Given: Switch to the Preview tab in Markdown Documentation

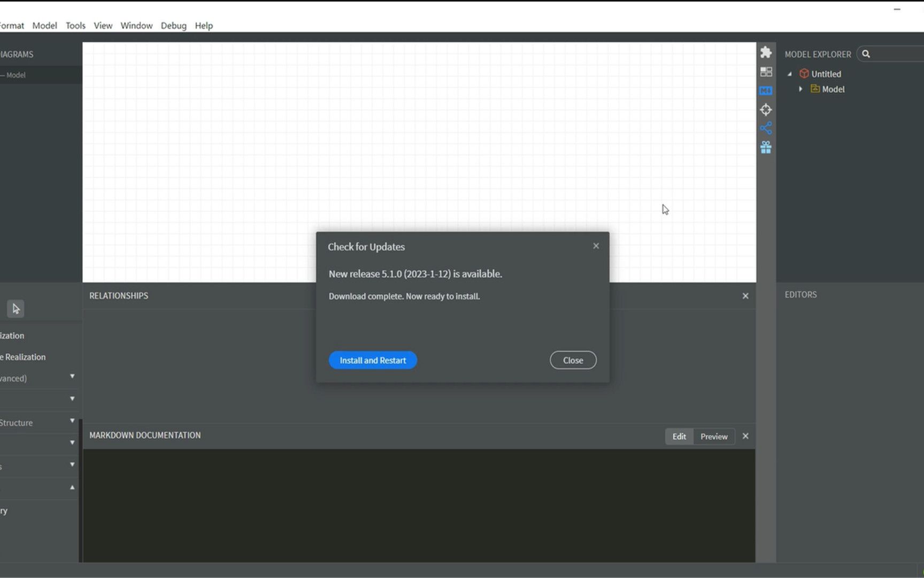Looking at the screenshot, I should 713,436.
